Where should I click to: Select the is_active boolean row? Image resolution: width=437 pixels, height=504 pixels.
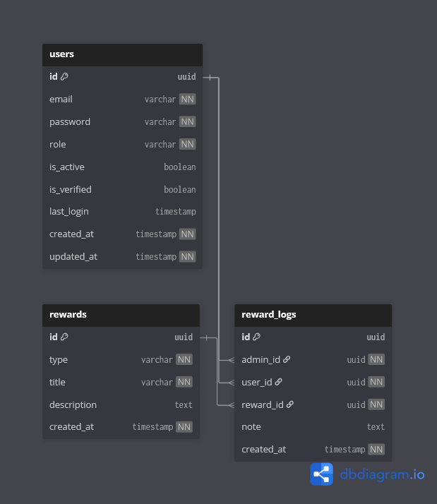pyautogui.click(x=122, y=167)
